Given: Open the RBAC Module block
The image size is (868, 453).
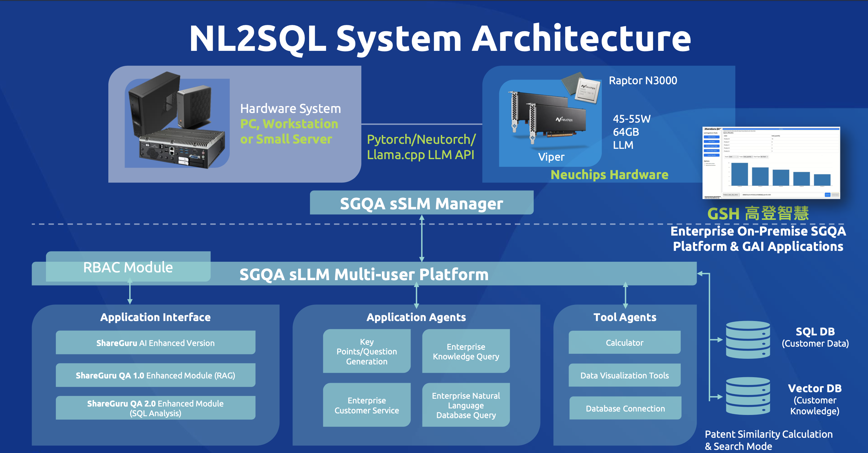Looking at the screenshot, I should (128, 267).
